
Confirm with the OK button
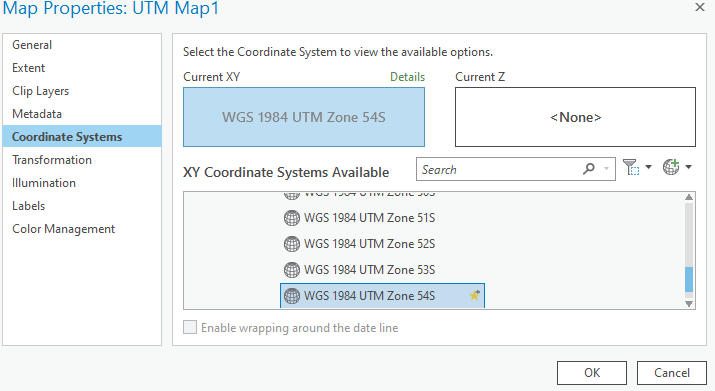[592, 373]
